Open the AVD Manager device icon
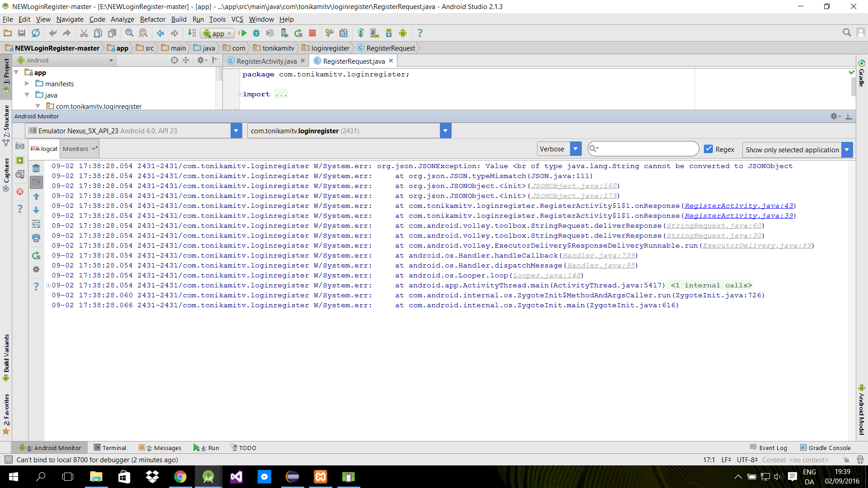The image size is (868, 488). point(374,33)
